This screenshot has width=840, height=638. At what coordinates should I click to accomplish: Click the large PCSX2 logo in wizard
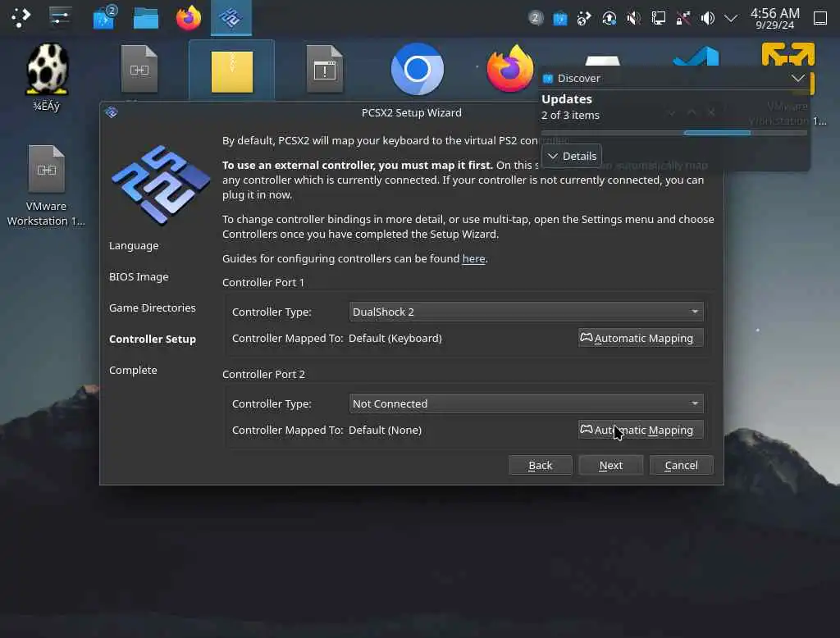pos(160,185)
